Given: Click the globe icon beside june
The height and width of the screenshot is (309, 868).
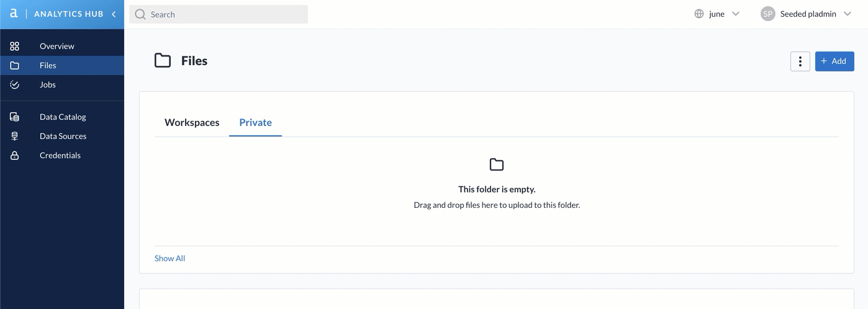Looking at the screenshot, I should pyautogui.click(x=699, y=14).
